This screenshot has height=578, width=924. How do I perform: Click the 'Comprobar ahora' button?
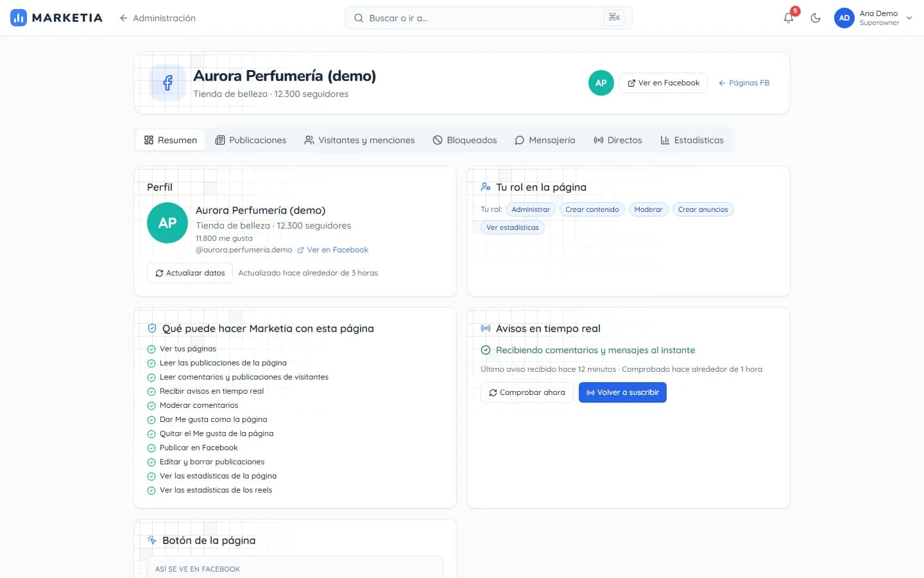tap(527, 392)
